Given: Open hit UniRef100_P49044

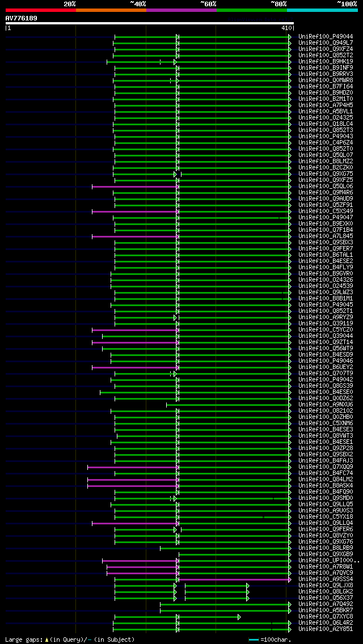Looking at the screenshot, I should click(x=326, y=36).
